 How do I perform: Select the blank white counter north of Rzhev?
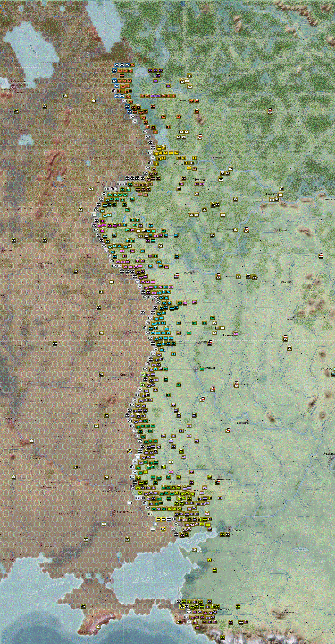94,215
